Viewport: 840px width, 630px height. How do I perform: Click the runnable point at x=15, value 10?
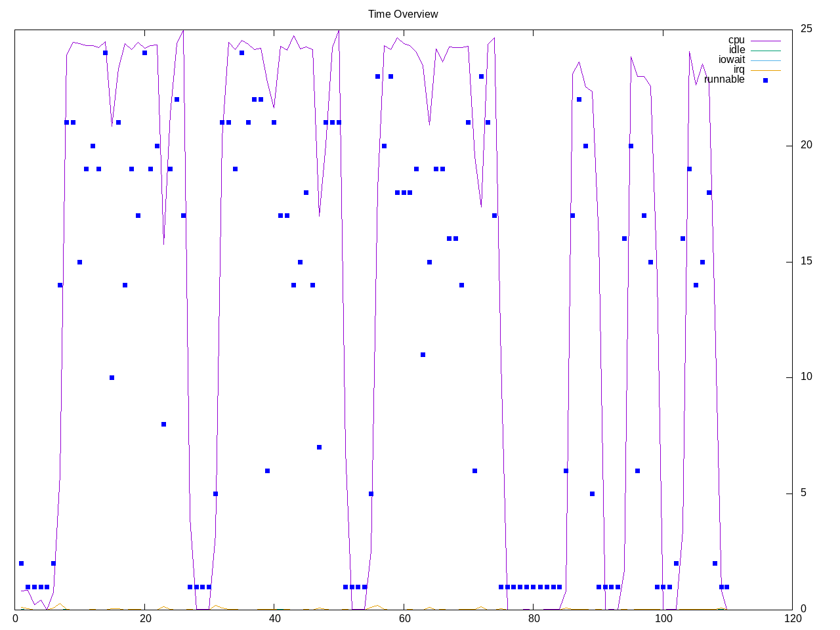click(x=112, y=377)
